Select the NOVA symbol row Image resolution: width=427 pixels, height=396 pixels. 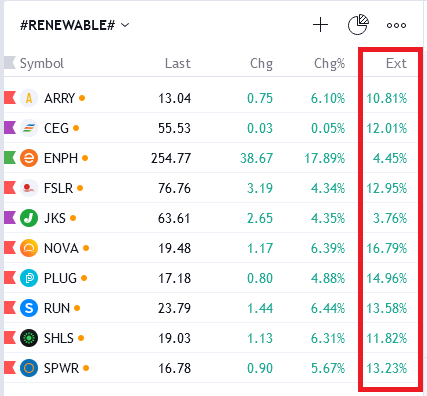(x=211, y=248)
